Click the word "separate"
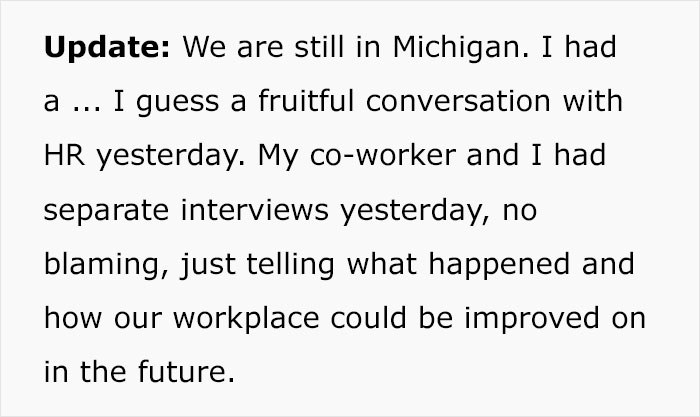 [x=106, y=210]
